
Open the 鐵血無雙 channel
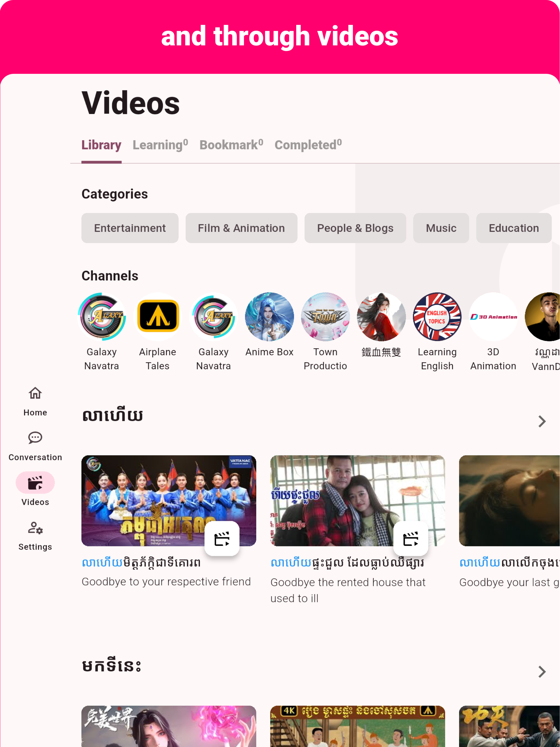coord(381,316)
